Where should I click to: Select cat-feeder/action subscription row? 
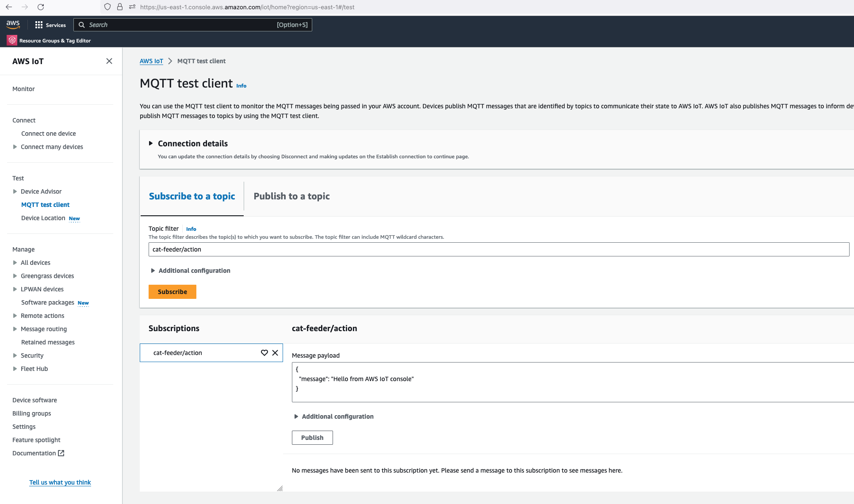[x=211, y=353]
